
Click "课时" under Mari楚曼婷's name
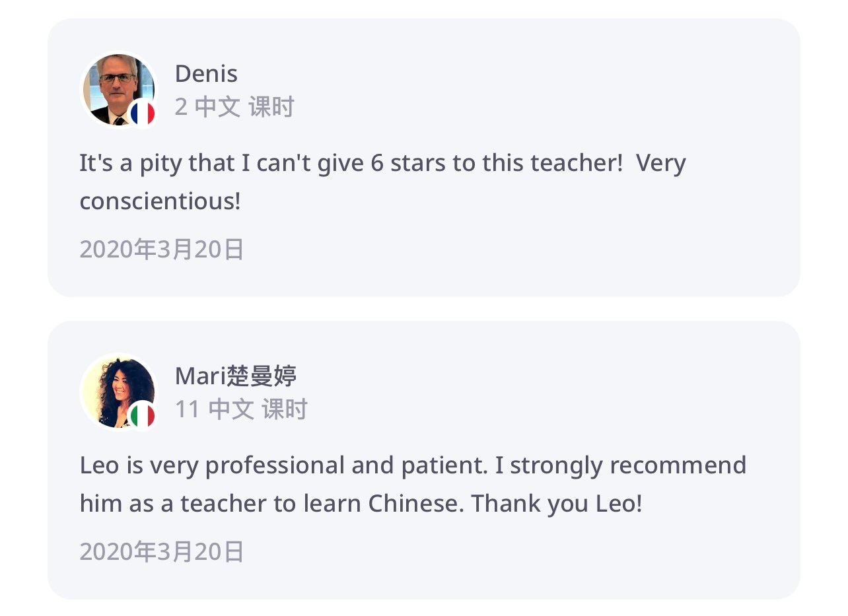[x=285, y=409]
